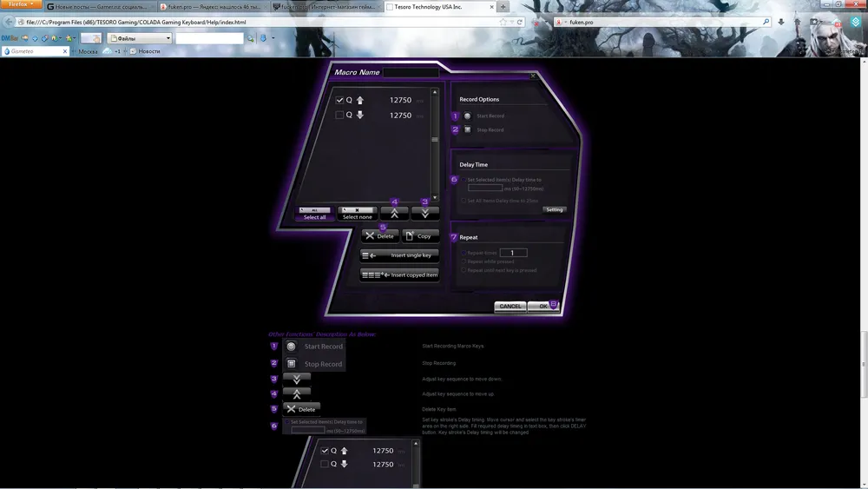This screenshot has width=868, height=489.
Task: Select the Repeat while pressed radio option
Action: [464, 261]
